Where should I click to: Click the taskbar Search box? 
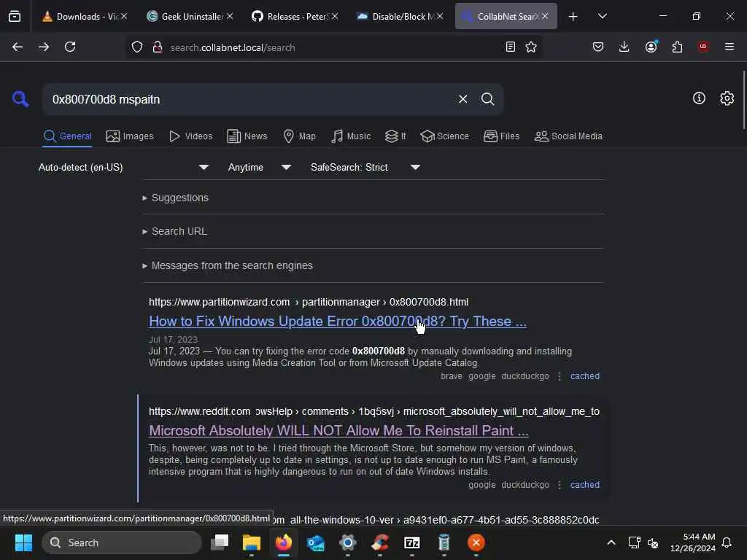(122, 542)
